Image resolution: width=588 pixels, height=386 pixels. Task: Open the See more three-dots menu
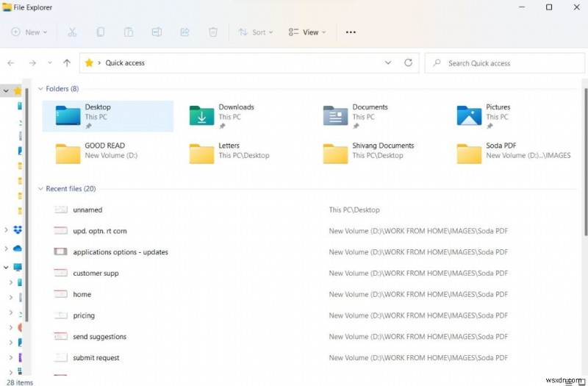(x=351, y=32)
